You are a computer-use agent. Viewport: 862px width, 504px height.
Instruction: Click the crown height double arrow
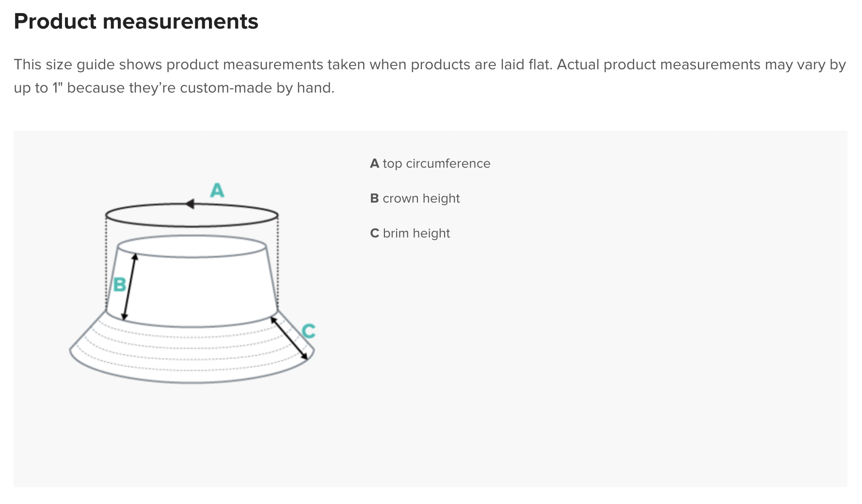129,287
